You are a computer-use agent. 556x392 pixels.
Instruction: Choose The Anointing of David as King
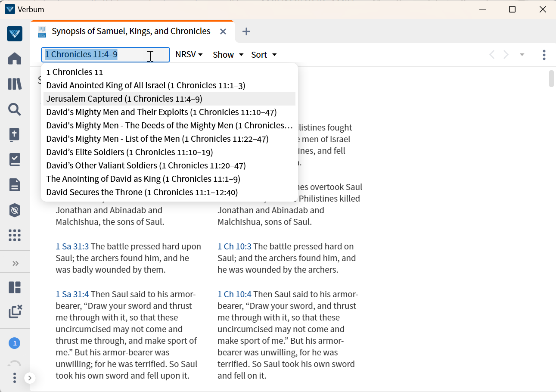click(169, 179)
